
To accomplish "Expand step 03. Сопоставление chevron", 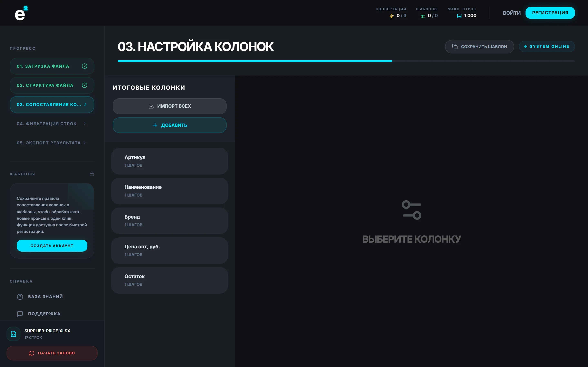I will (x=85, y=104).
